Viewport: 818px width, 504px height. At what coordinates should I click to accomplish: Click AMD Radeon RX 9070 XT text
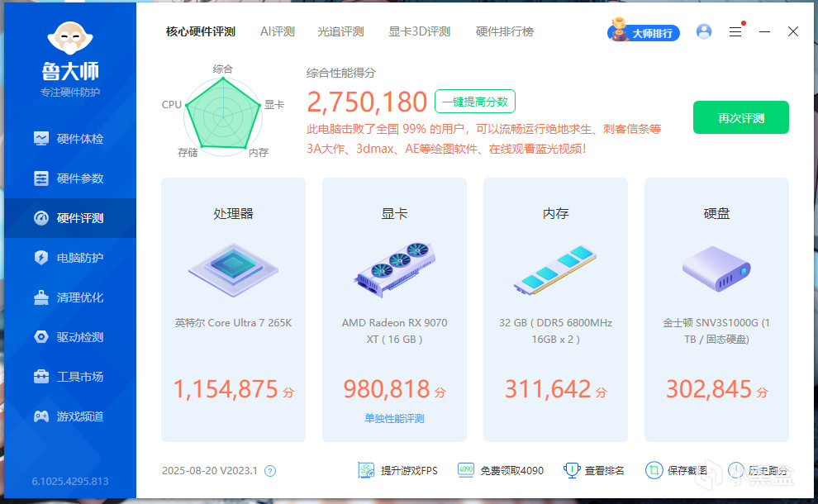point(394,330)
